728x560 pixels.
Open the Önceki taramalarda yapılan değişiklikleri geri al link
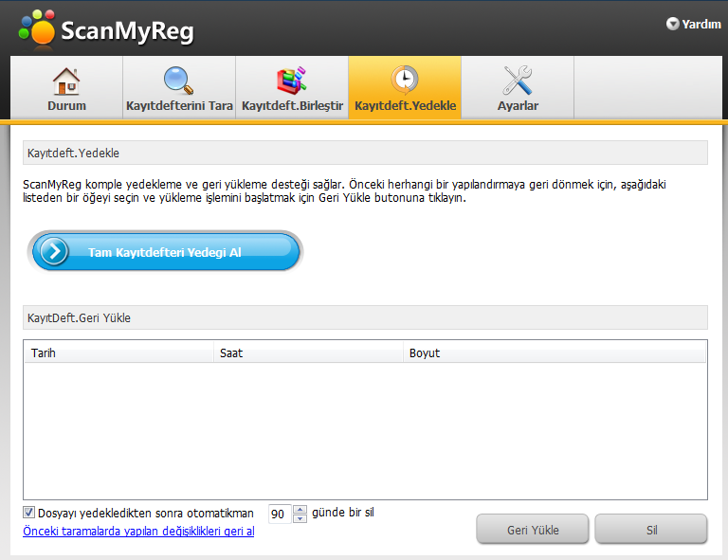pos(138,532)
